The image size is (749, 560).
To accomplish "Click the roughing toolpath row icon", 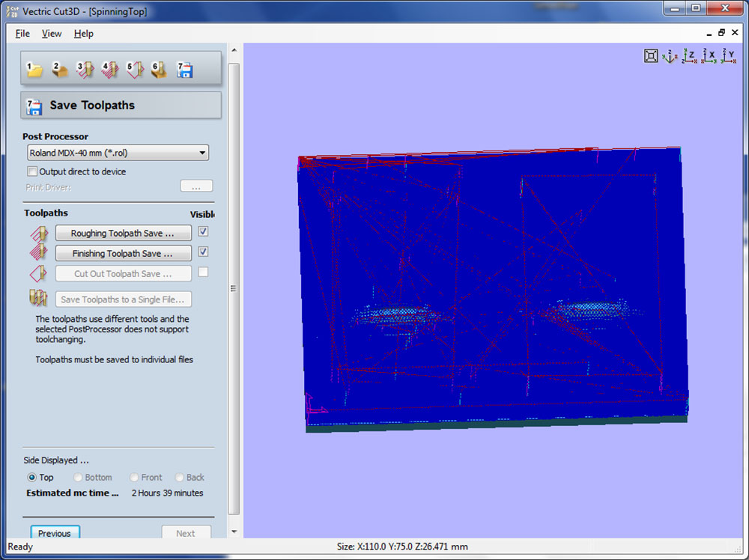I will click(x=39, y=234).
